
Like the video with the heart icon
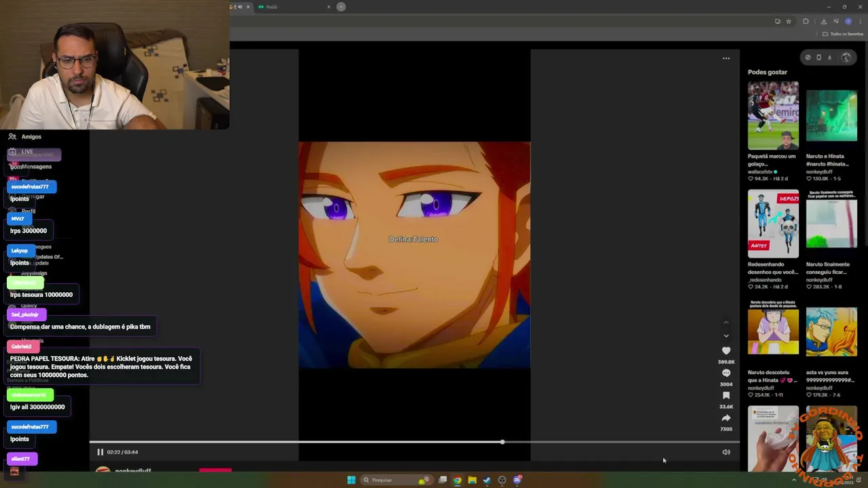[x=726, y=350]
